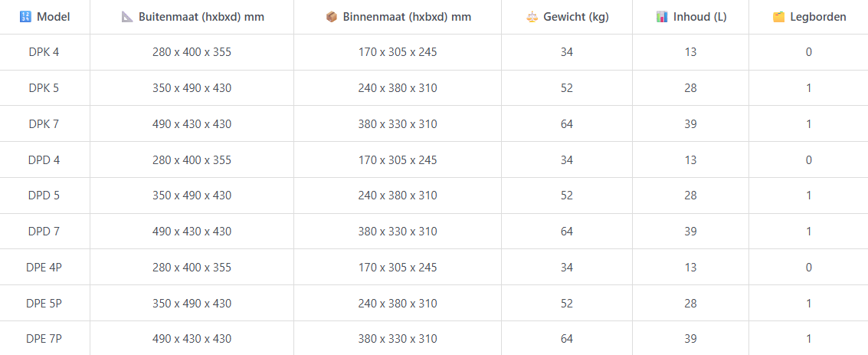
Task: Click the bar chart icon beside Inhoud
Action: [x=662, y=17]
